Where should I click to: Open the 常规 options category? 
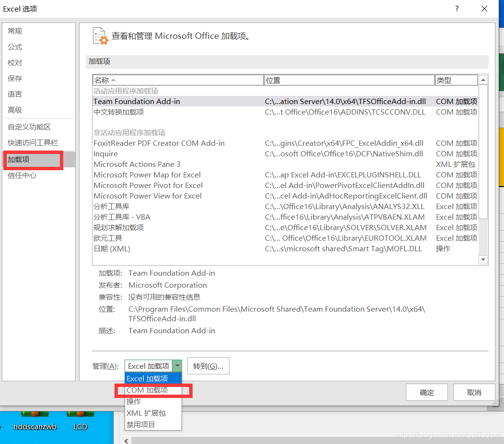tap(39, 31)
